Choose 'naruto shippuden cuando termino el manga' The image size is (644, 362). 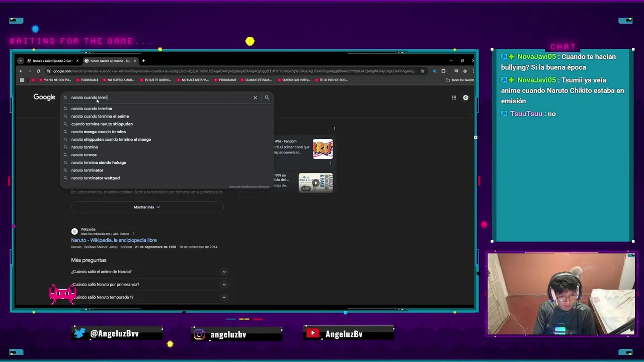coord(167,139)
